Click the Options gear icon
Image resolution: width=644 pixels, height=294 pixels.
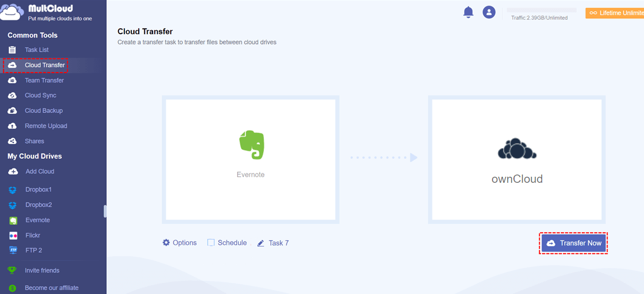[x=166, y=243]
